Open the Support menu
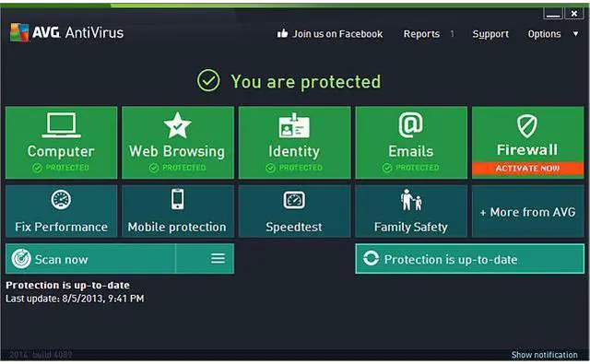The height and width of the screenshot is (364, 590). pyautogui.click(x=490, y=34)
